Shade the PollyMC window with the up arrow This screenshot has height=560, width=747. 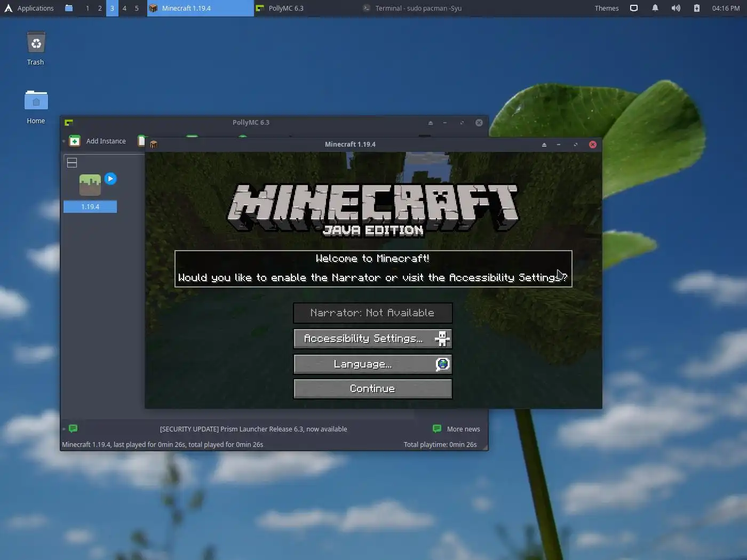(x=431, y=123)
